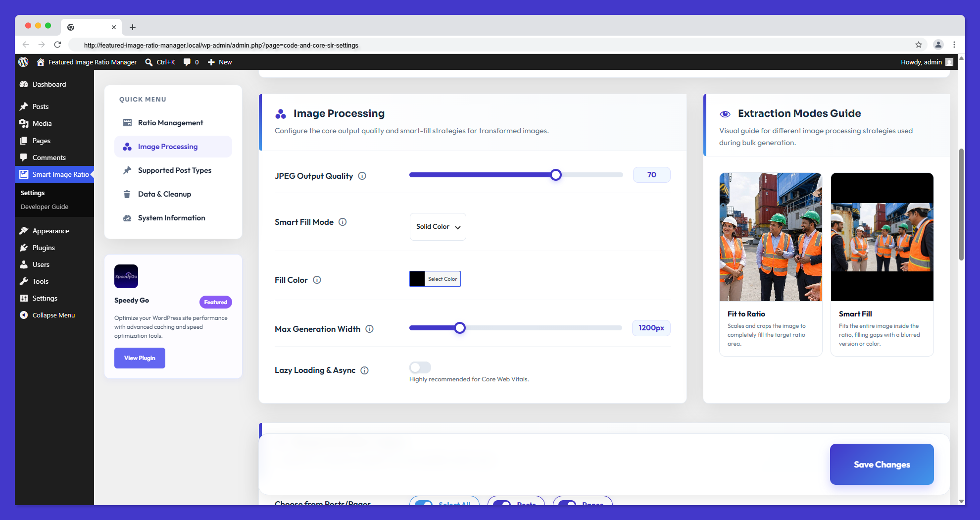The image size is (980, 520).
Task: Click the View Plugin button
Action: click(140, 358)
